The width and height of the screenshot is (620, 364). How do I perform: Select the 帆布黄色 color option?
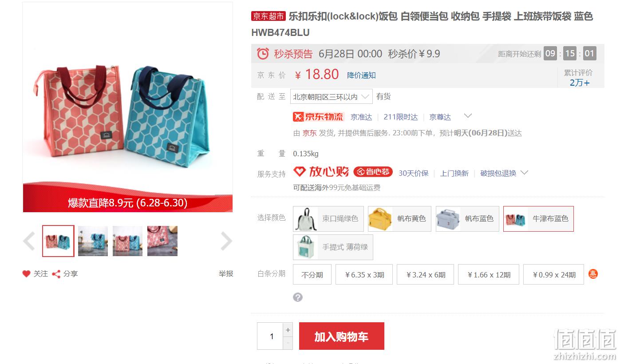399,219
